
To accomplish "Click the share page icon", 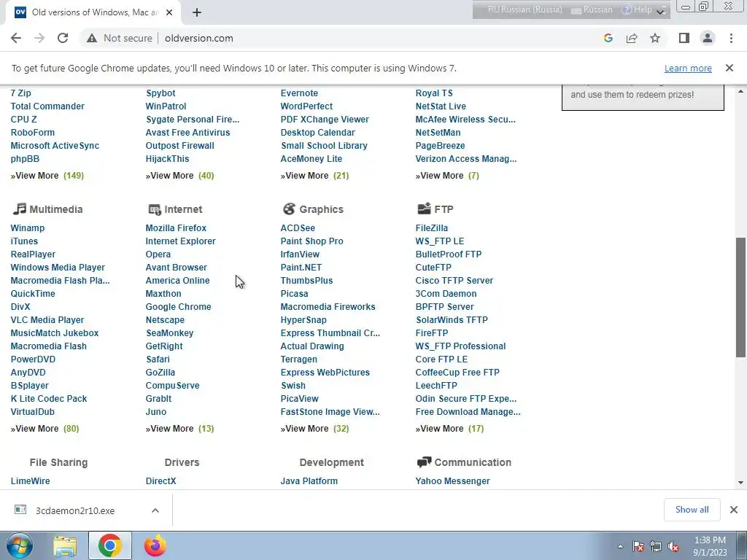I will click(x=632, y=38).
